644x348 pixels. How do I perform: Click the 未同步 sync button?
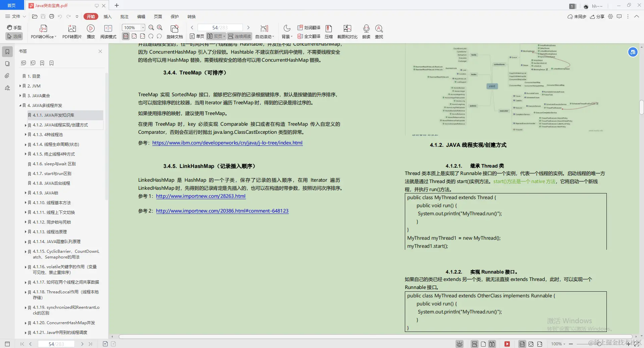click(x=578, y=16)
